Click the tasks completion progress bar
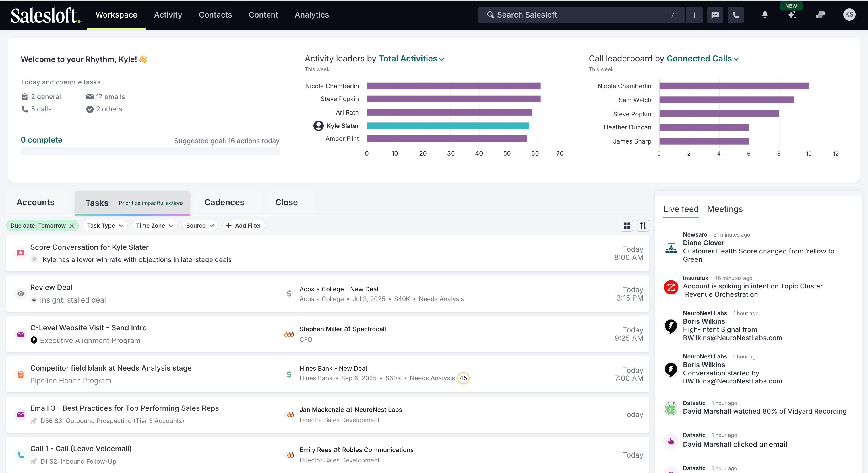 pos(150,151)
